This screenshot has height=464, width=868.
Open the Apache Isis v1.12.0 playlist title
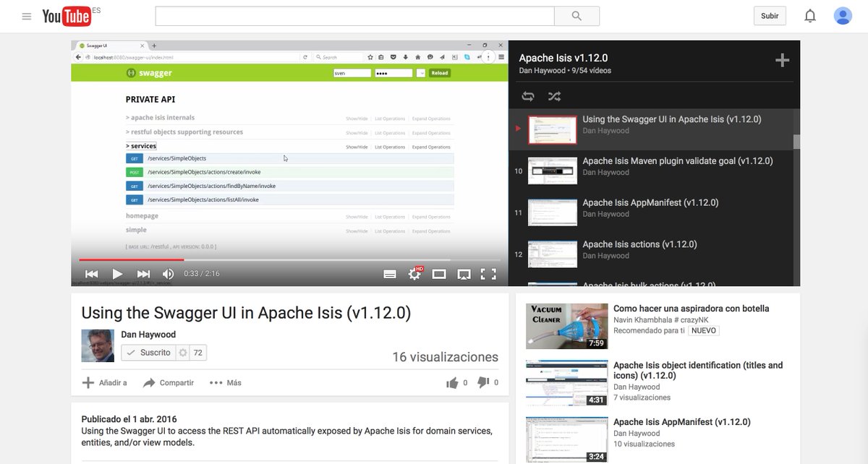tap(563, 58)
